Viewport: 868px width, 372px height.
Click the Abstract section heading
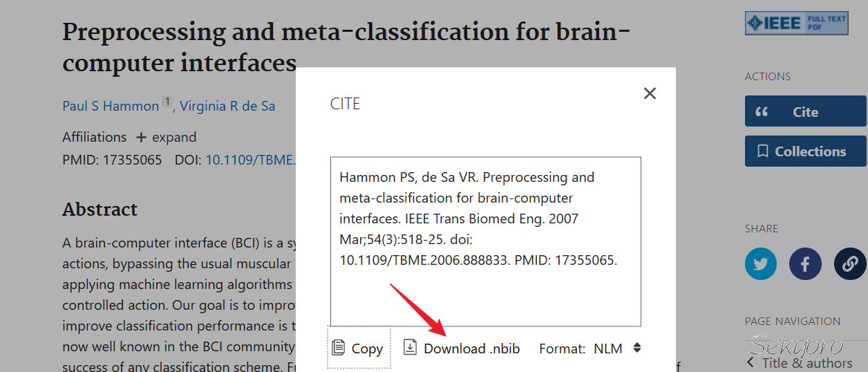point(100,209)
